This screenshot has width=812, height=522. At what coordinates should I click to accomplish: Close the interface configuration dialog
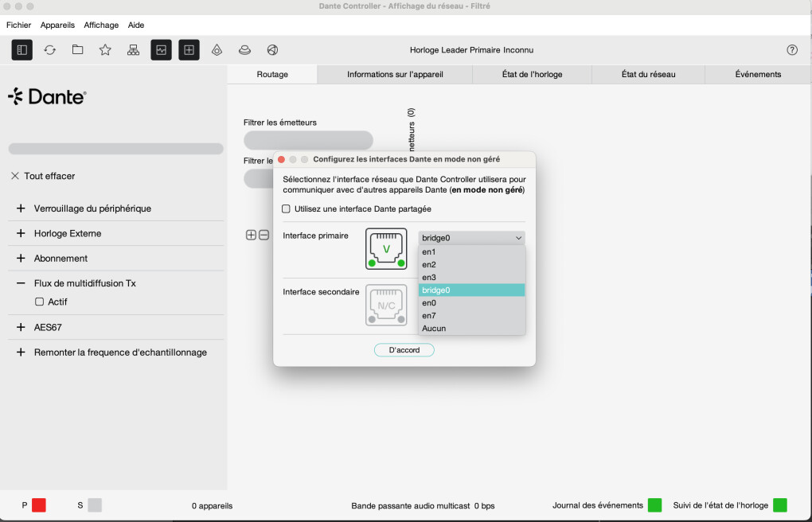tap(281, 159)
